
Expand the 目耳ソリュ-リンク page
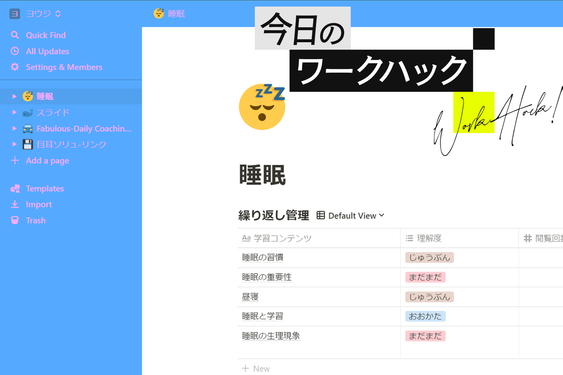14,144
